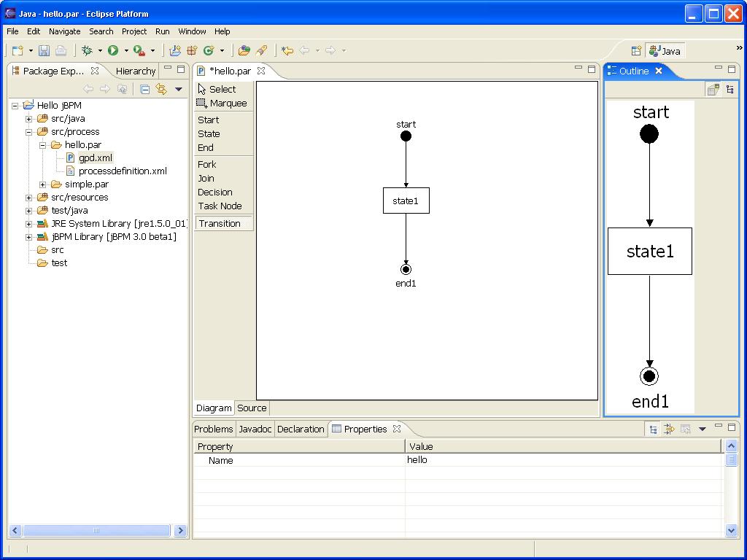Click the Print toolbar icon
Image resolution: width=747 pixels, height=560 pixels.
tap(61, 50)
